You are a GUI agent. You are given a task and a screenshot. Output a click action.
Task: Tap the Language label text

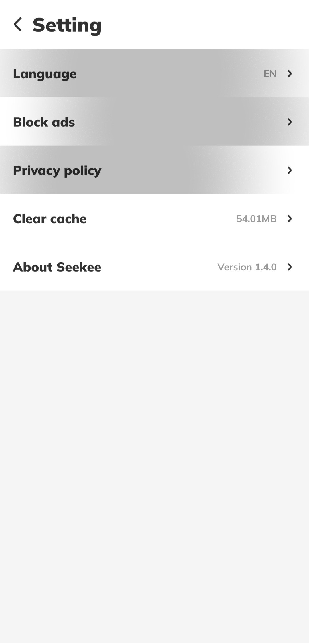(x=45, y=74)
